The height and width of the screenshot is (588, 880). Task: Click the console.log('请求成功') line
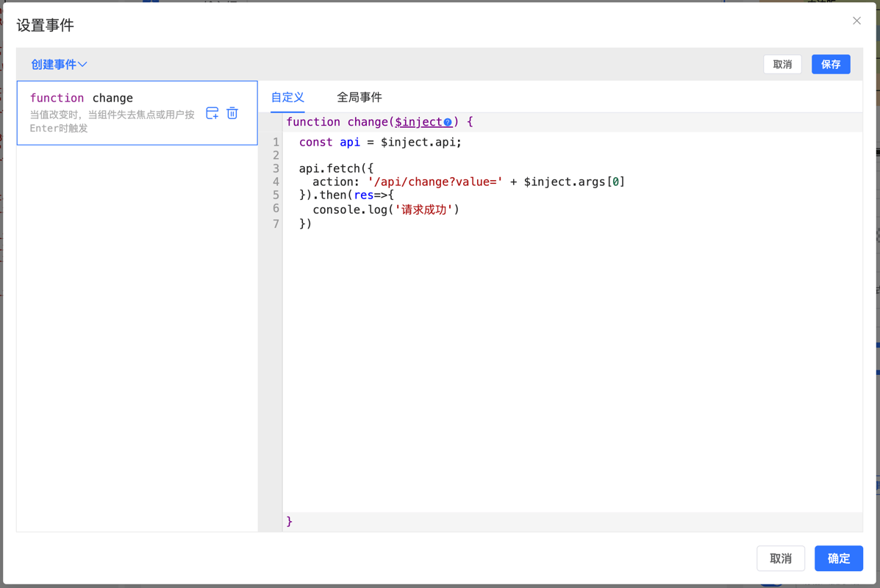tap(385, 209)
